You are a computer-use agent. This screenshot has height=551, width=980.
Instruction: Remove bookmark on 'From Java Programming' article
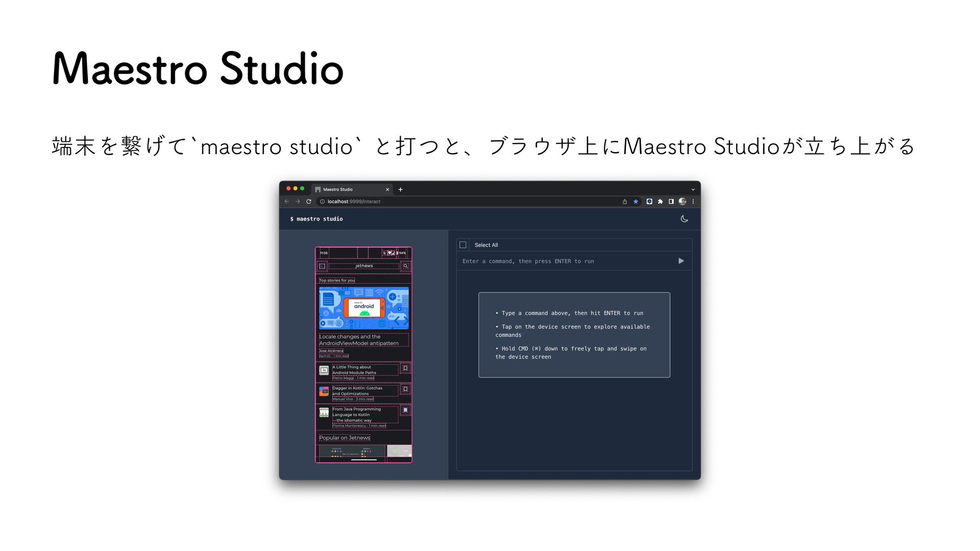point(405,410)
